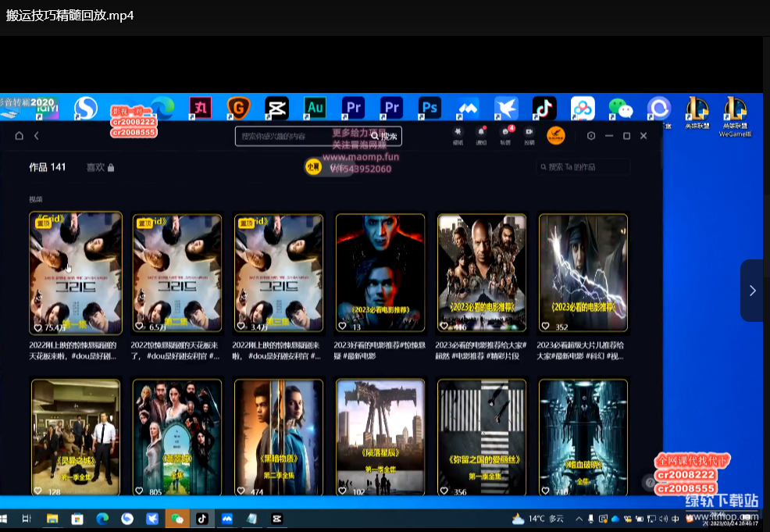Expand hidden system tray icons arrow
The height and width of the screenshot is (532, 770).
579,519
